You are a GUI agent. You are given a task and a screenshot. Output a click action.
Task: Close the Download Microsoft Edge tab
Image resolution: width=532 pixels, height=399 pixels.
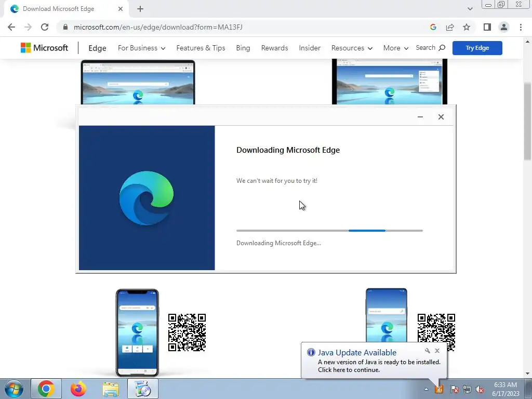121,9
